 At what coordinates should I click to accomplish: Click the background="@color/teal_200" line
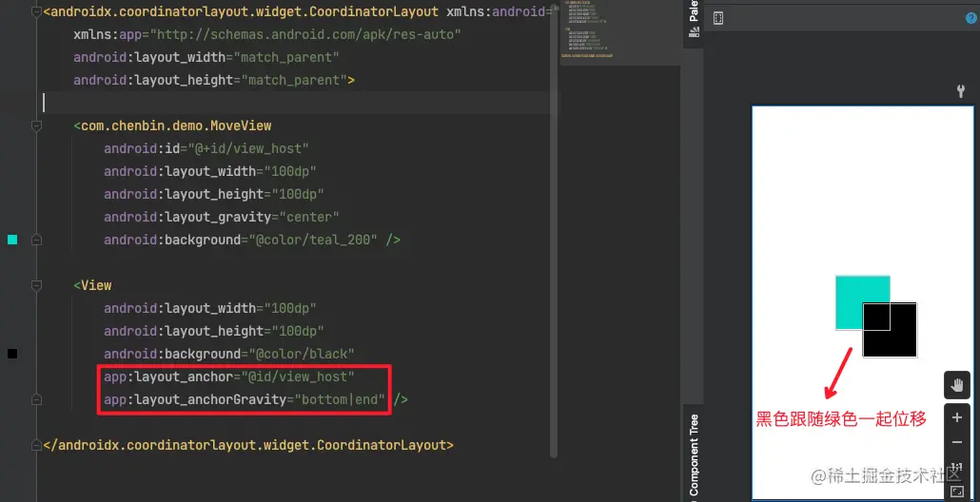click(x=252, y=240)
